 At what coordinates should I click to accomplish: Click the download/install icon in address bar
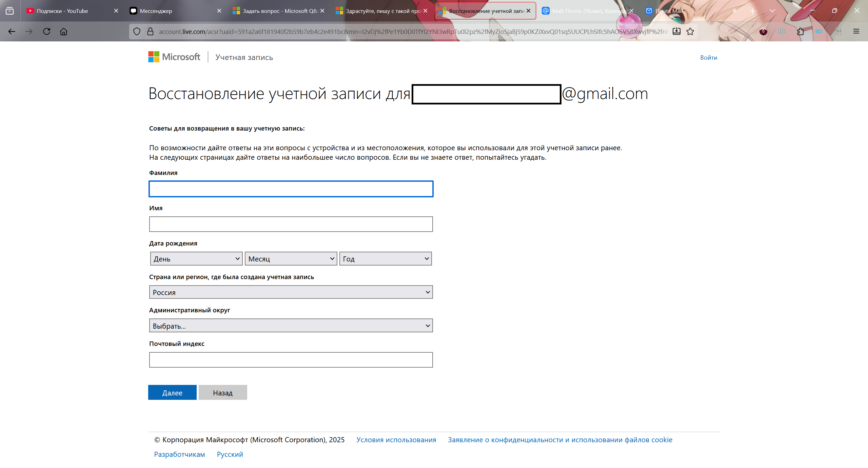click(x=676, y=32)
